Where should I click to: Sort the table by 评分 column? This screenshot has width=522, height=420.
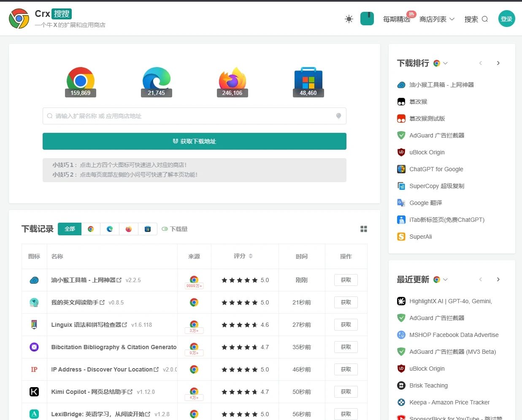coord(243,256)
